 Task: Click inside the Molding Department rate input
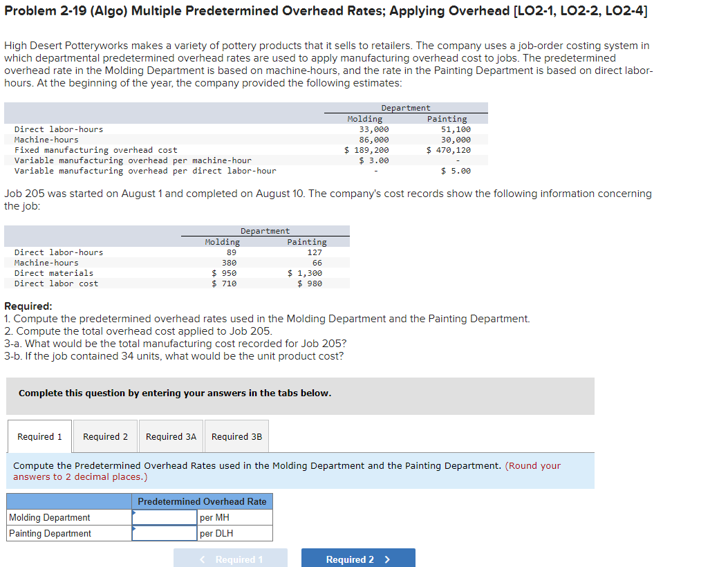pyautogui.click(x=166, y=517)
